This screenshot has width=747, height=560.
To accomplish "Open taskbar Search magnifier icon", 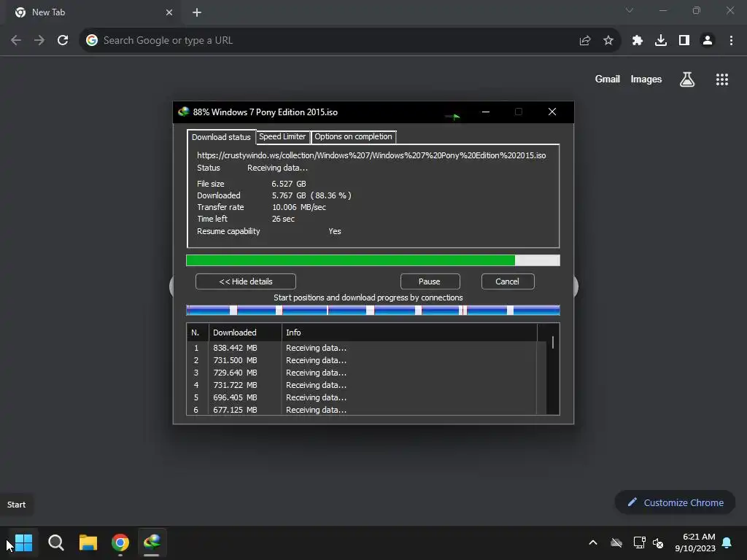I will click(x=55, y=542).
